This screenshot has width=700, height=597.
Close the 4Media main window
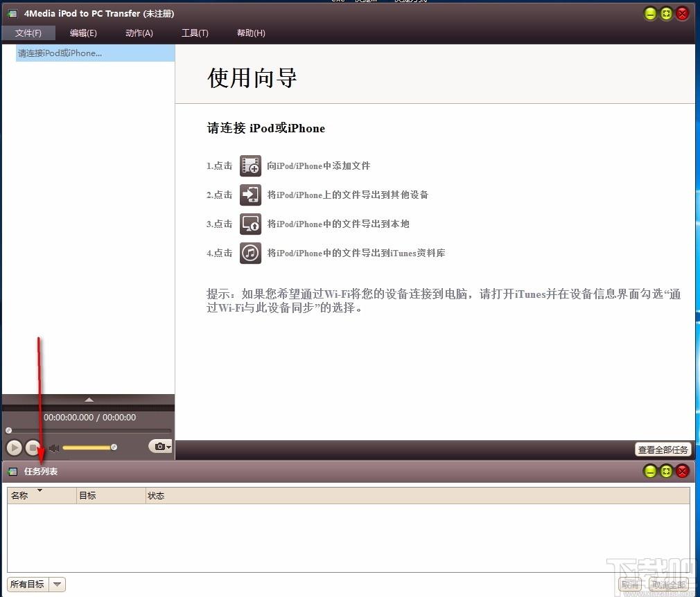[x=682, y=14]
